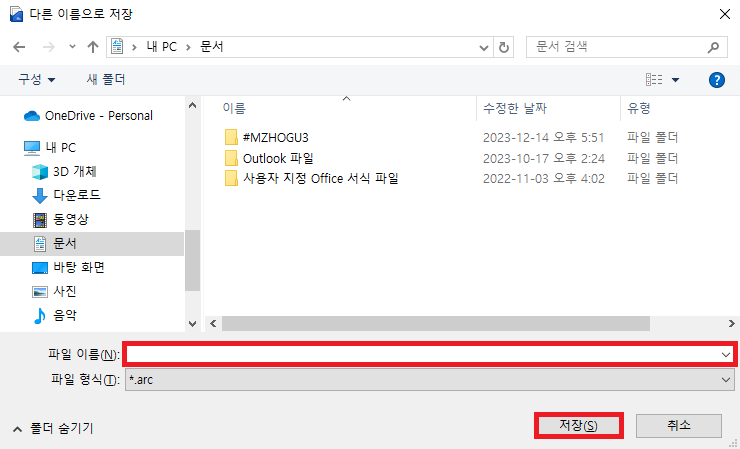The image size is (740, 449).
Task: Click the date 2022-11-03 오후 4:02
Action: pos(544,178)
